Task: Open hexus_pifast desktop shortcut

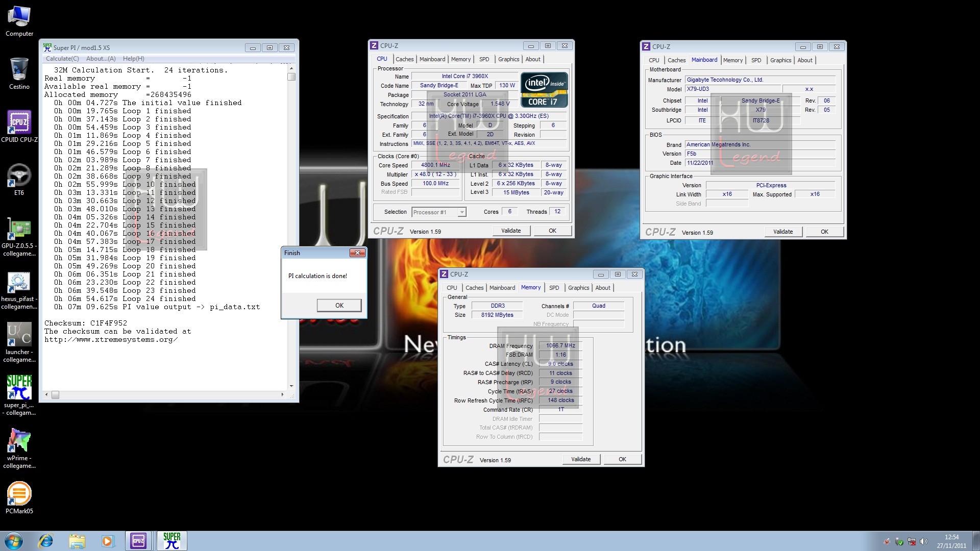Action: tap(19, 290)
